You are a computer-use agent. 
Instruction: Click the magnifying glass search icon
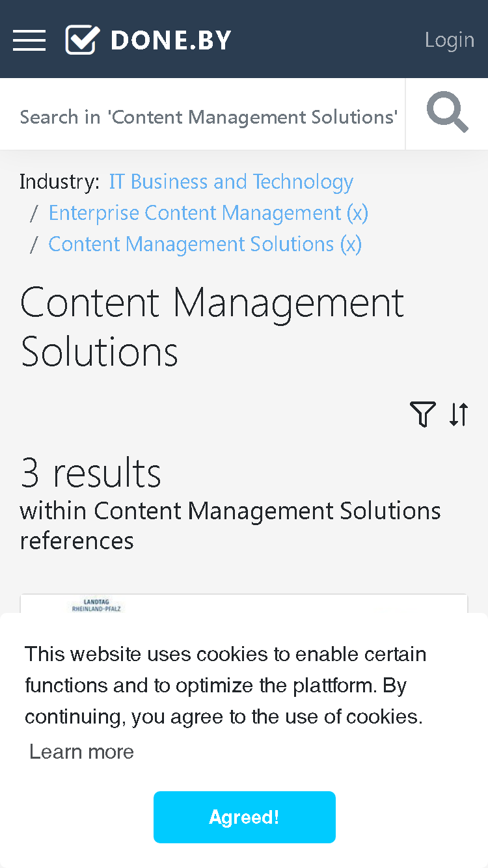point(447,113)
